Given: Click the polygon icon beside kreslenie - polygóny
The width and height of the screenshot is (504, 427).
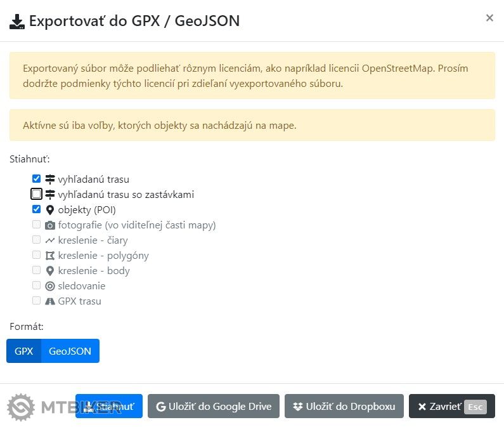Looking at the screenshot, I should 50,256.
